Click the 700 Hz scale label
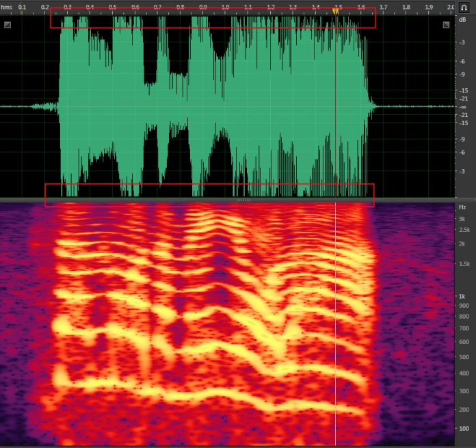 pyautogui.click(x=464, y=328)
